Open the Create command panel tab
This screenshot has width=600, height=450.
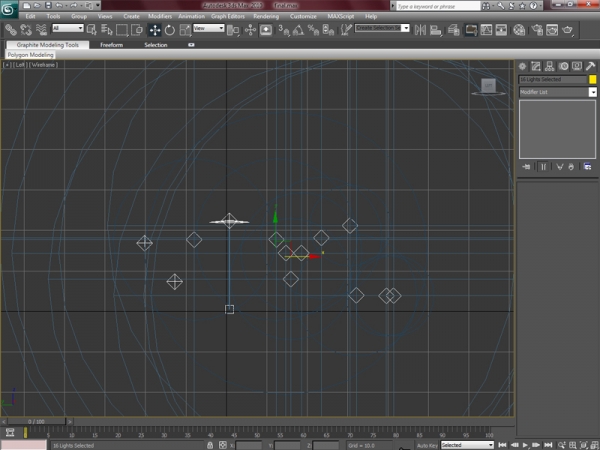tap(522, 67)
